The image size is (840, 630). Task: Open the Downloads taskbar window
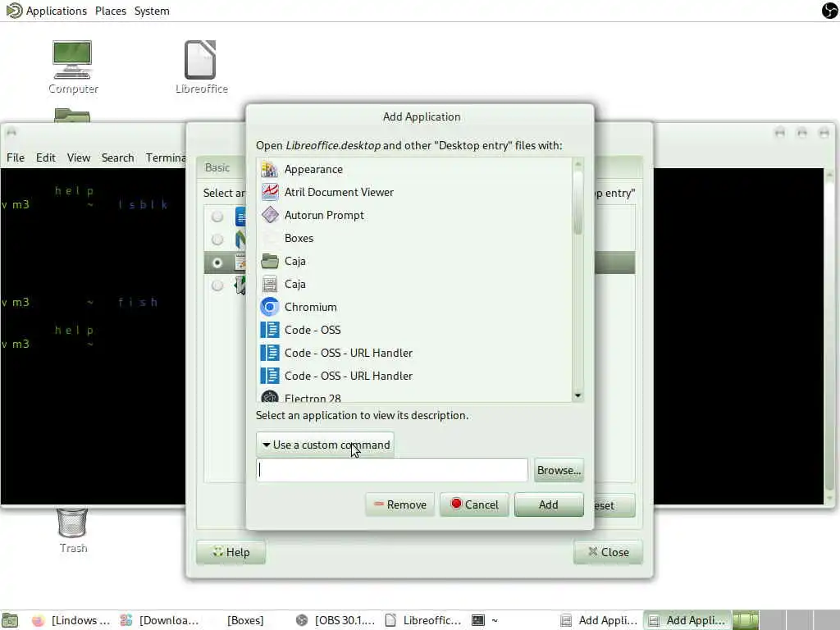[x=159, y=620]
